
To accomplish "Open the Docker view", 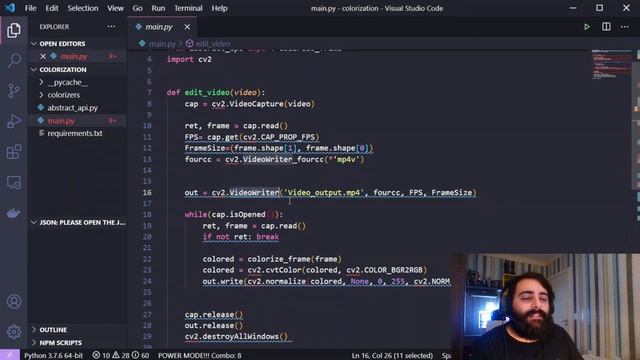I will click(x=14, y=213).
